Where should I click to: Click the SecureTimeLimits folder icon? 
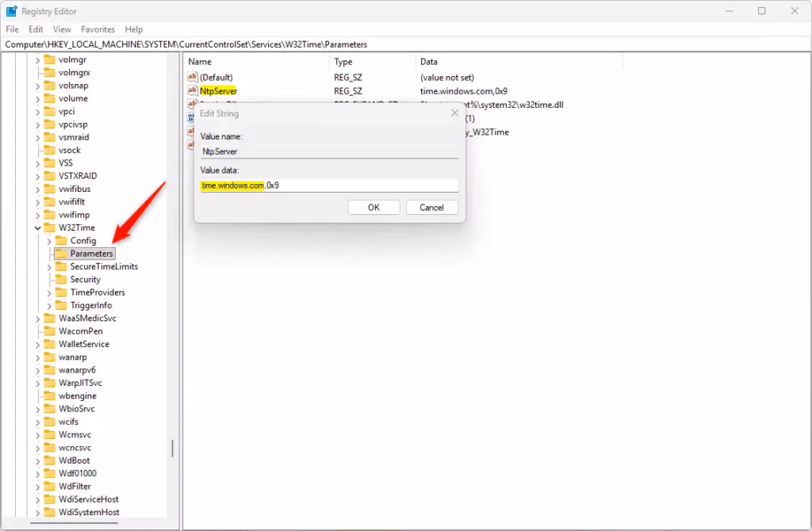pos(61,266)
